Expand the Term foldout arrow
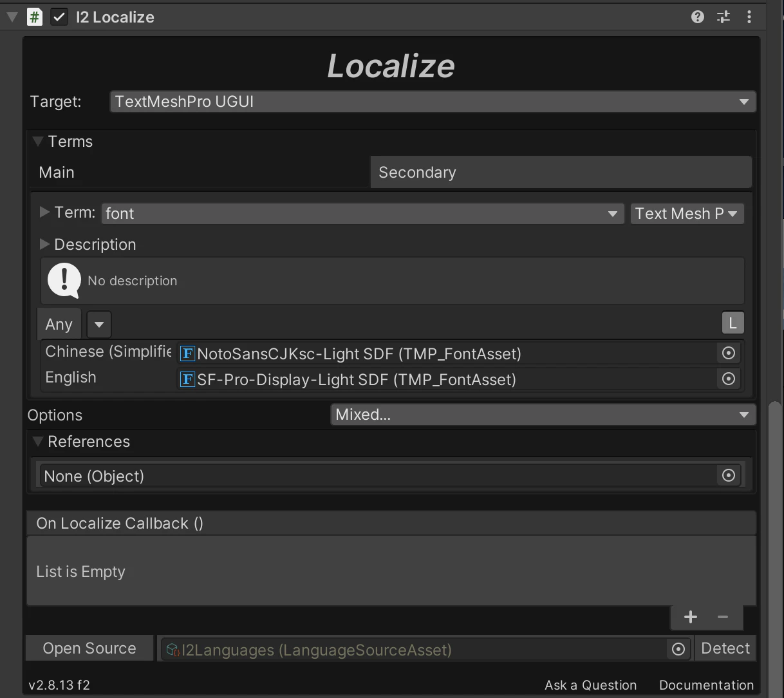The image size is (784, 698). 44,212
